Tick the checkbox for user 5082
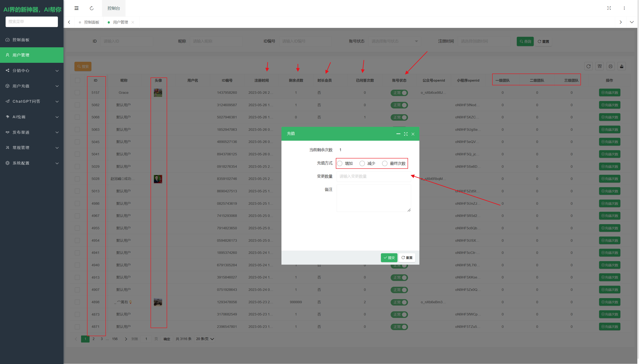Viewport: 639px width, 364px height. click(78, 105)
